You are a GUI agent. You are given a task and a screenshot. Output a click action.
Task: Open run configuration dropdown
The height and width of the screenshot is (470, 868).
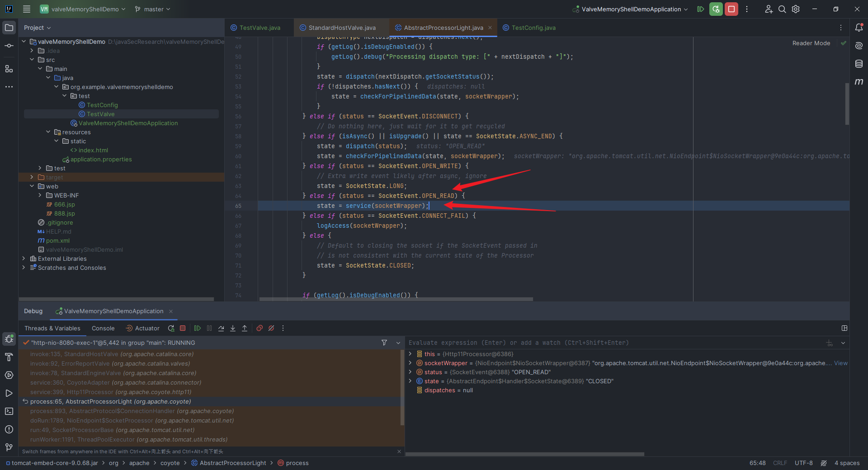(x=630, y=9)
